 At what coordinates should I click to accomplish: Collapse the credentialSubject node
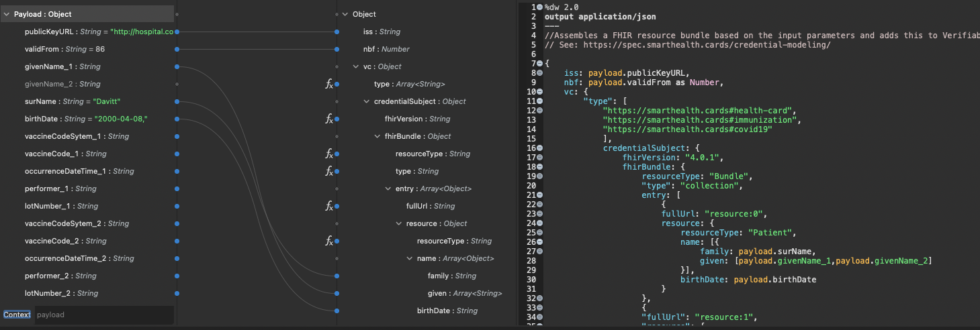click(x=367, y=101)
